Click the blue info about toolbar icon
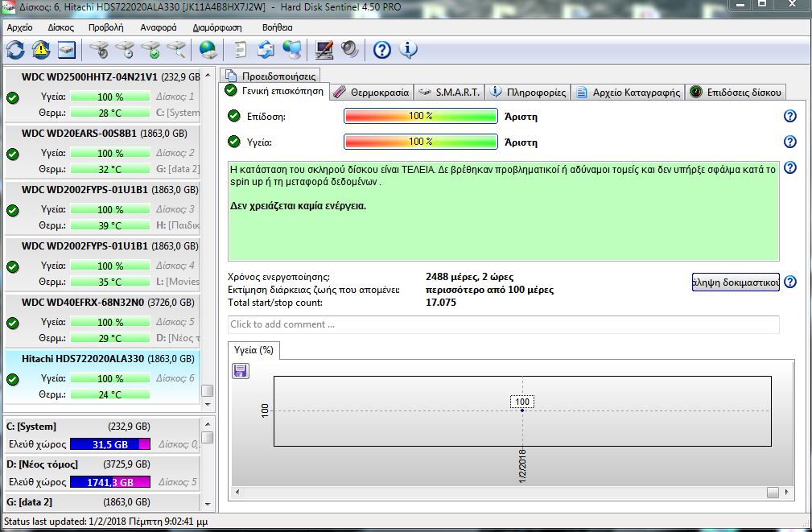The height and width of the screenshot is (532, 812). (x=408, y=50)
